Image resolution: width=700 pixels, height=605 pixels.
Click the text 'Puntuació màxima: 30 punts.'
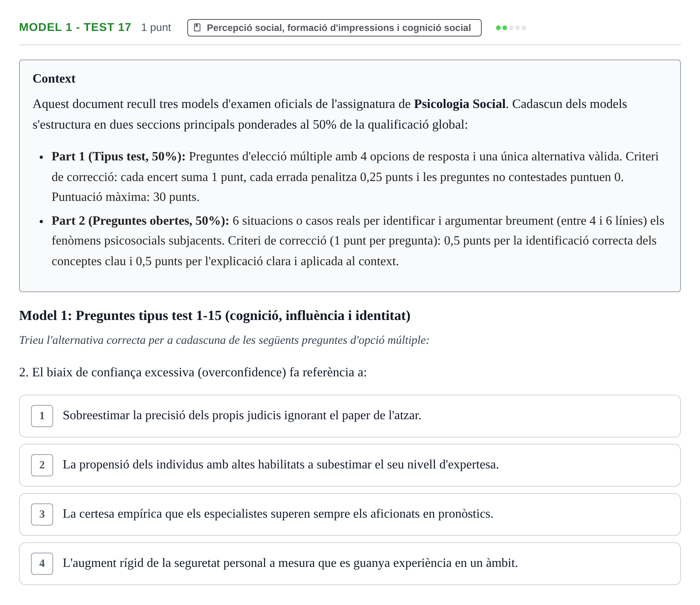coord(125,197)
